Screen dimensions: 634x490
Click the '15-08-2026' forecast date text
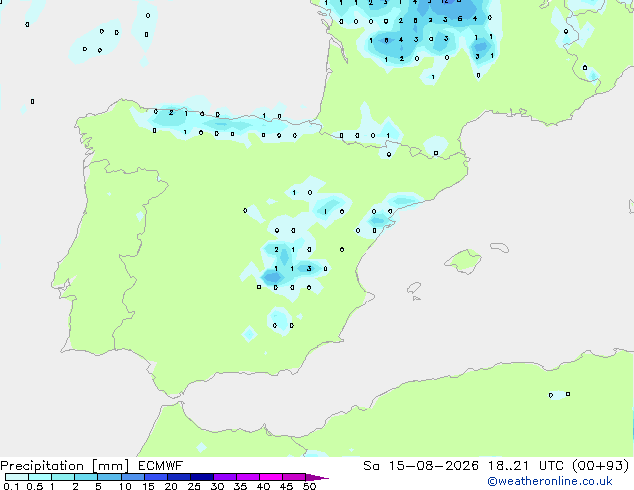[433, 466]
